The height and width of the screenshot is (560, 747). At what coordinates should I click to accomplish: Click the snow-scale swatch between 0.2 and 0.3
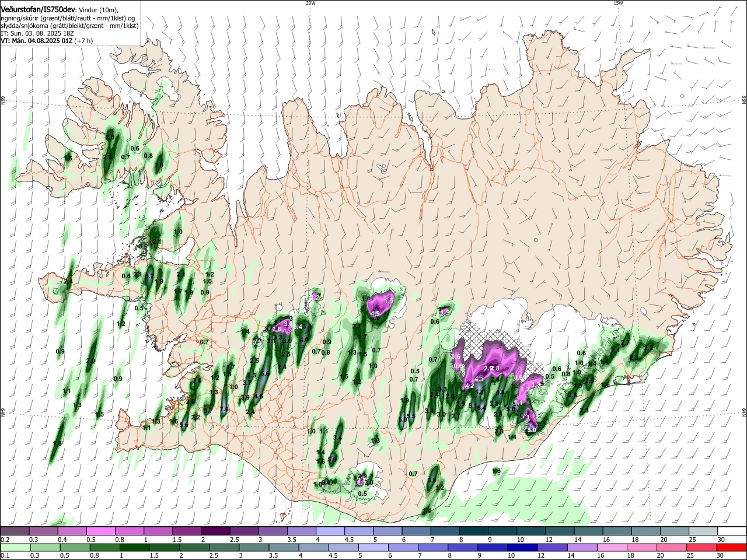(15, 531)
